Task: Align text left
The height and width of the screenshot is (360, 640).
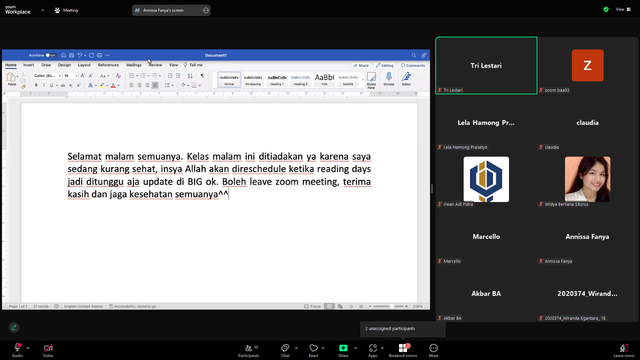Action: [131, 85]
